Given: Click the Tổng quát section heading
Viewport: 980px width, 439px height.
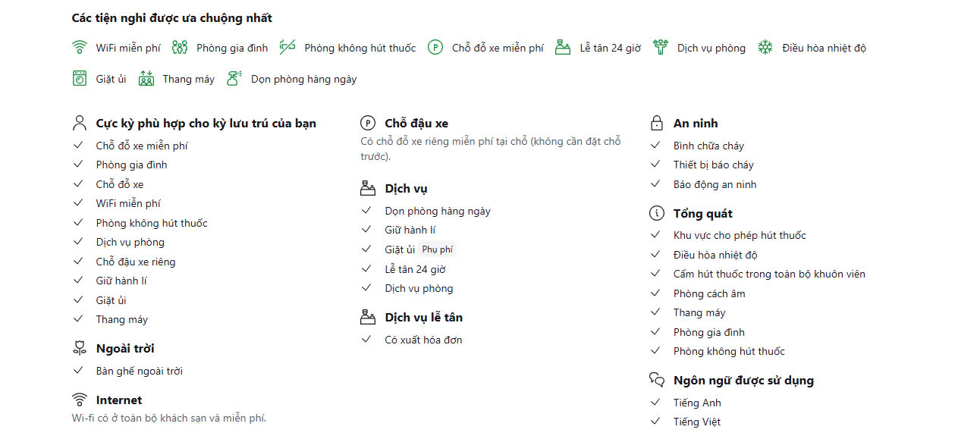Looking at the screenshot, I should 703,214.
